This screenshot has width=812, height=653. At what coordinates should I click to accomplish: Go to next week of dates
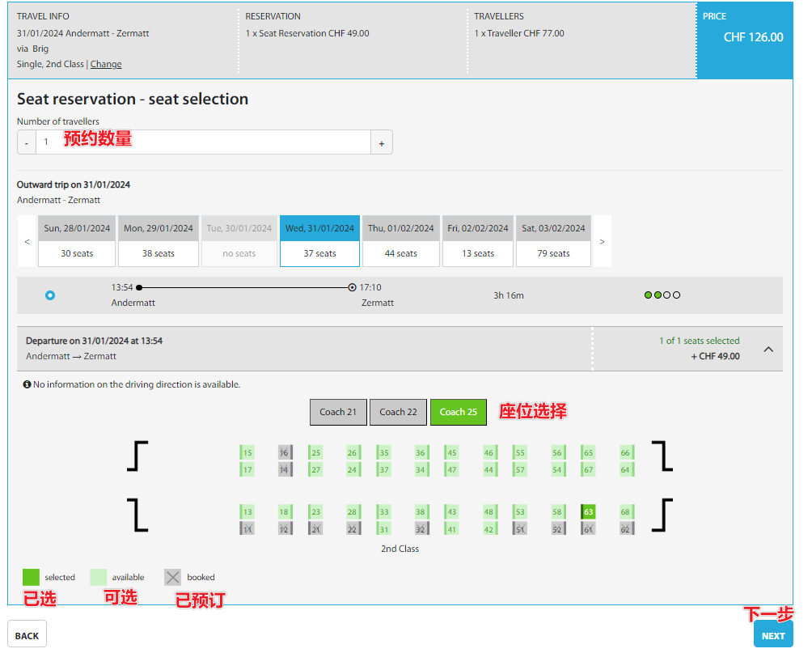602,241
